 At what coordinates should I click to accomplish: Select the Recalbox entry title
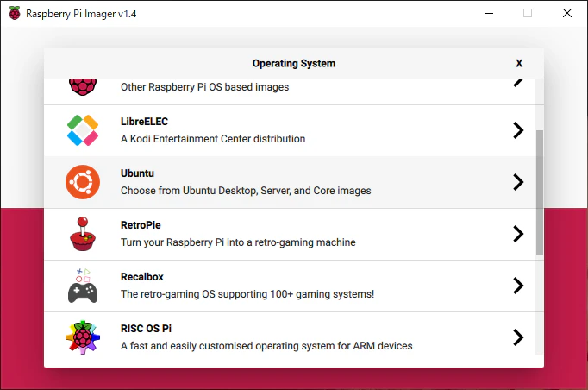tap(142, 277)
